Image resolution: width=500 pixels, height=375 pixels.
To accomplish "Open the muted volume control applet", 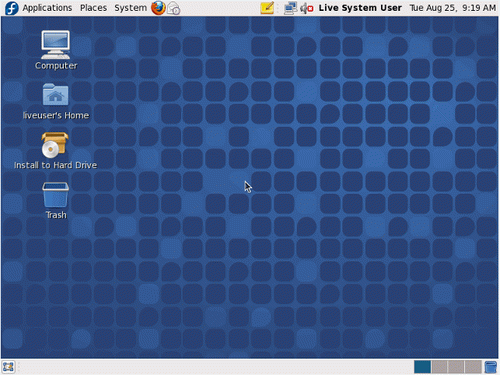I will (x=307, y=8).
